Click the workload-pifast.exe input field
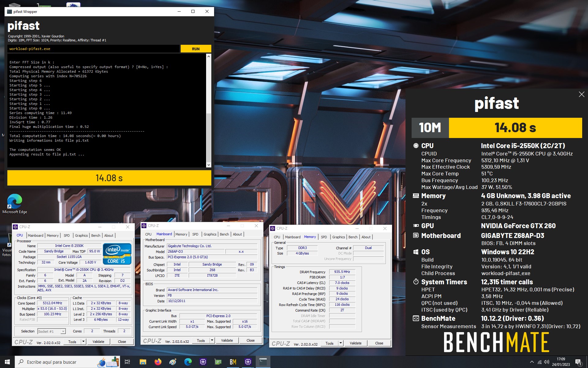 coord(93,49)
